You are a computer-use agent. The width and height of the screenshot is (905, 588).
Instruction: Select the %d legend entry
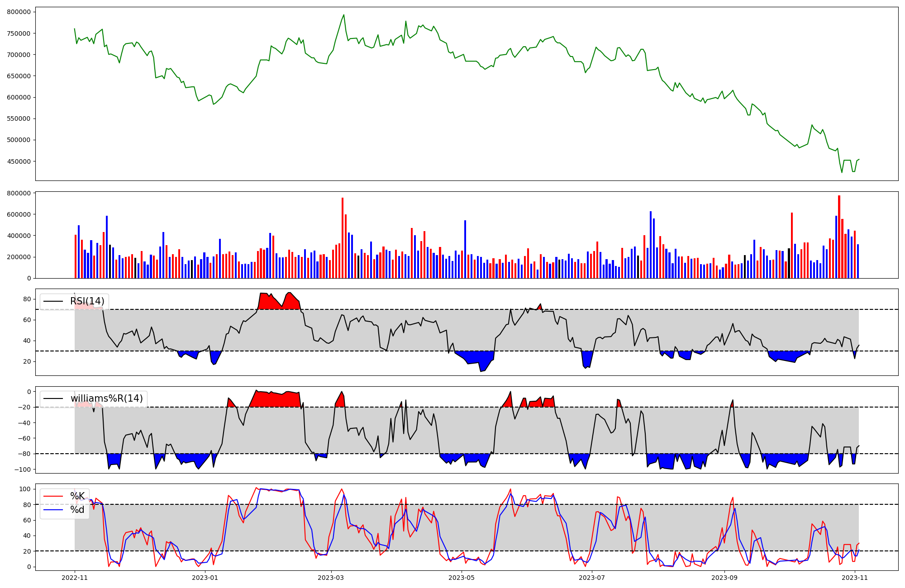click(x=77, y=510)
